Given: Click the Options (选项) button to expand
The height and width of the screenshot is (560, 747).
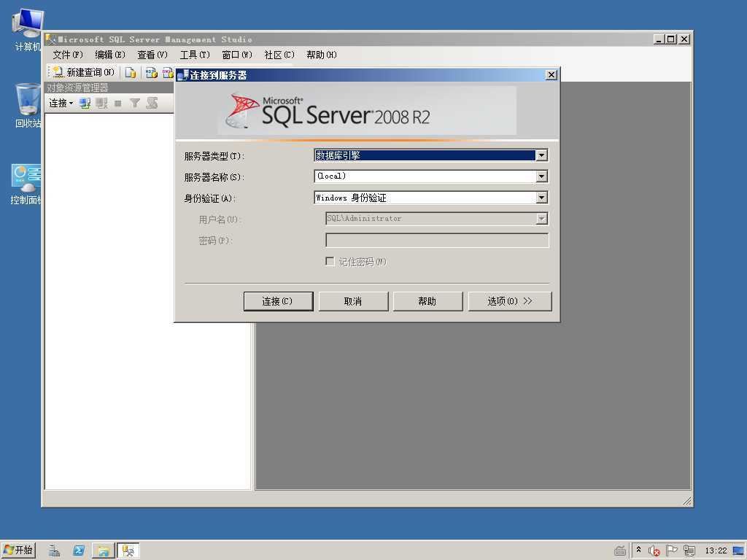Looking at the screenshot, I should click(509, 301).
